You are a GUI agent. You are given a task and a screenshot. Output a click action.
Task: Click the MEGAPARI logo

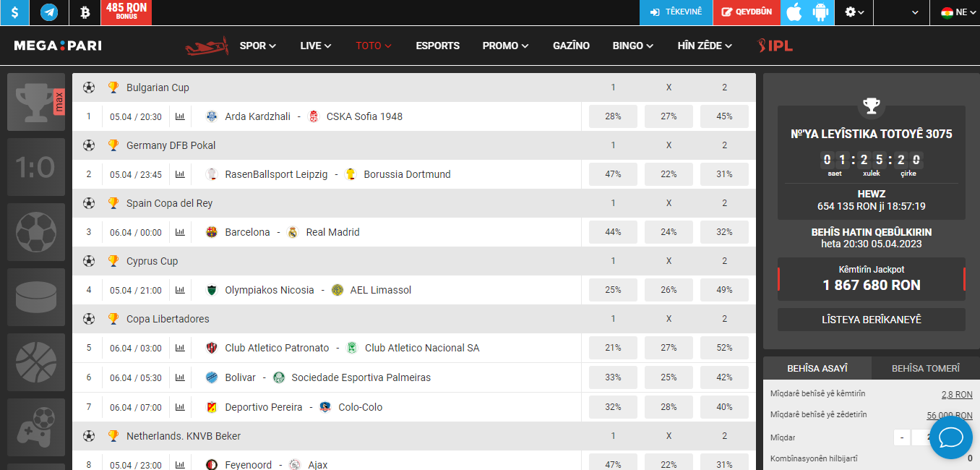coord(58,46)
